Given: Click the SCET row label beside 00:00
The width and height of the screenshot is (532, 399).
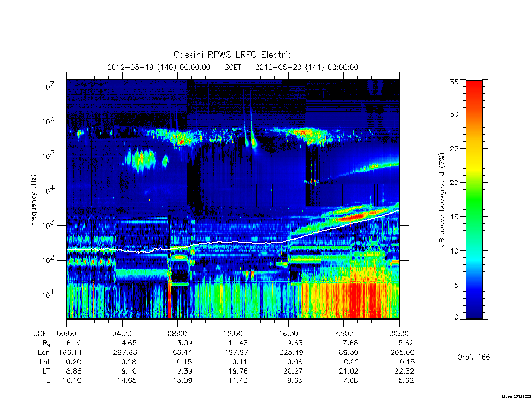Looking at the screenshot, I should 42,334.
